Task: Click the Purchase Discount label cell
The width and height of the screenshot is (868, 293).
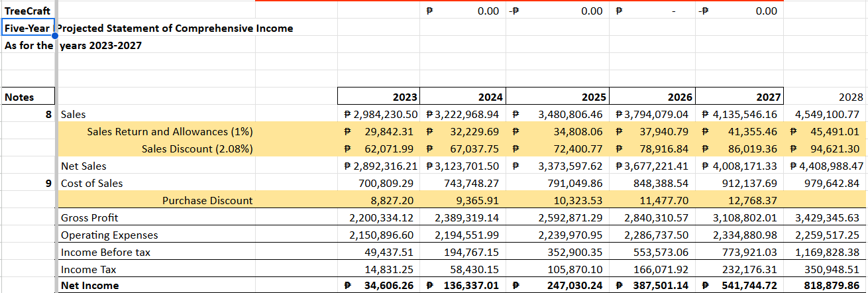Action: click(x=207, y=201)
